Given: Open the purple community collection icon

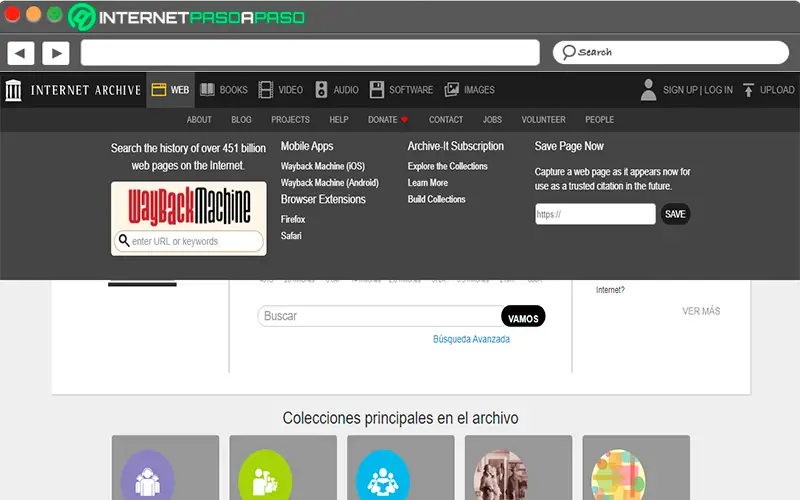Looking at the screenshot, I should point(147,476).
